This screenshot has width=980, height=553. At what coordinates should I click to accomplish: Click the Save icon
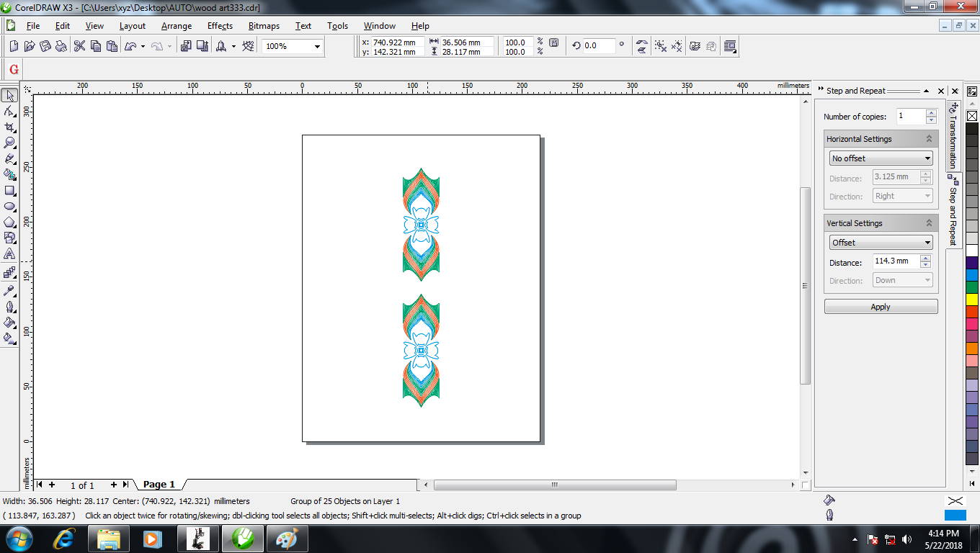(45, 46)
